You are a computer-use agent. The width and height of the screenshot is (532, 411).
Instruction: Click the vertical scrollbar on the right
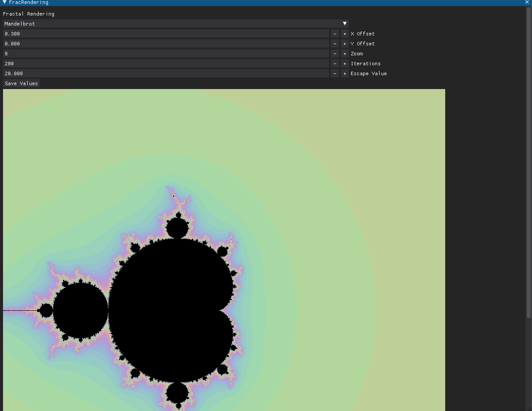click(529, 162)
